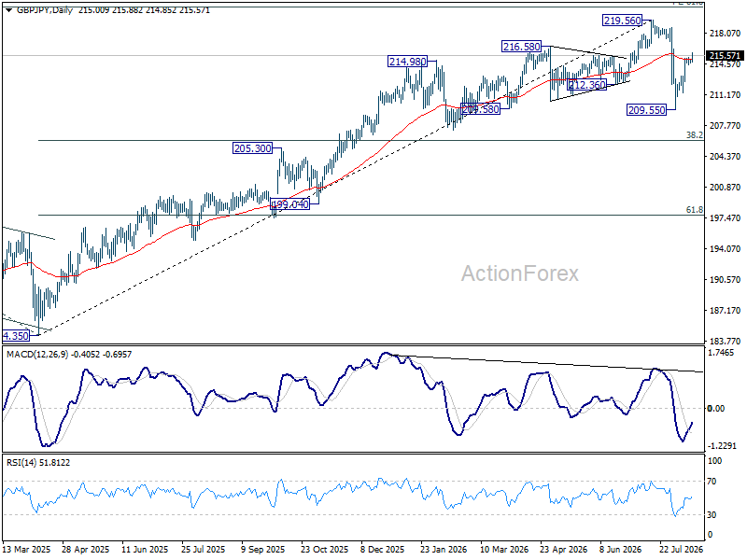The height and width of the screenshot is (560, 747).
Task: Select the 38.2 Fibonacci level label
Action: pos(694,135)
